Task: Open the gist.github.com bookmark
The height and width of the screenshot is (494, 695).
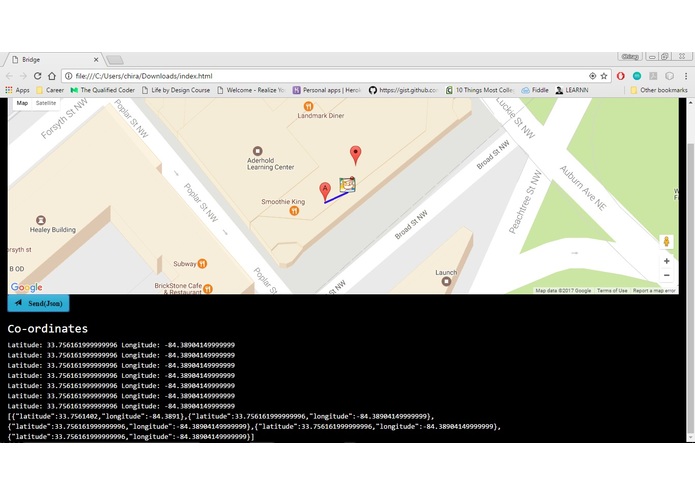Action: [x=403, y=90]
